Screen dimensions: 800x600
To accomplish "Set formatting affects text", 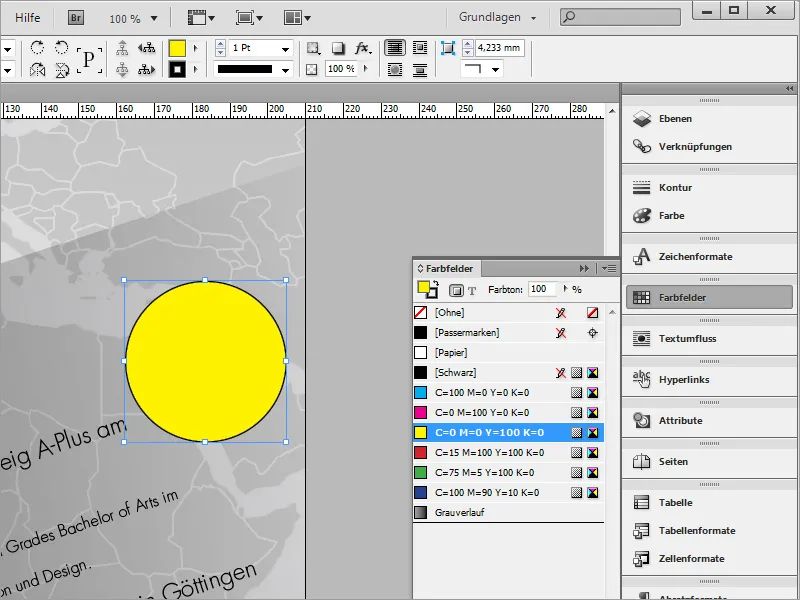I will (x=472, y=291).
